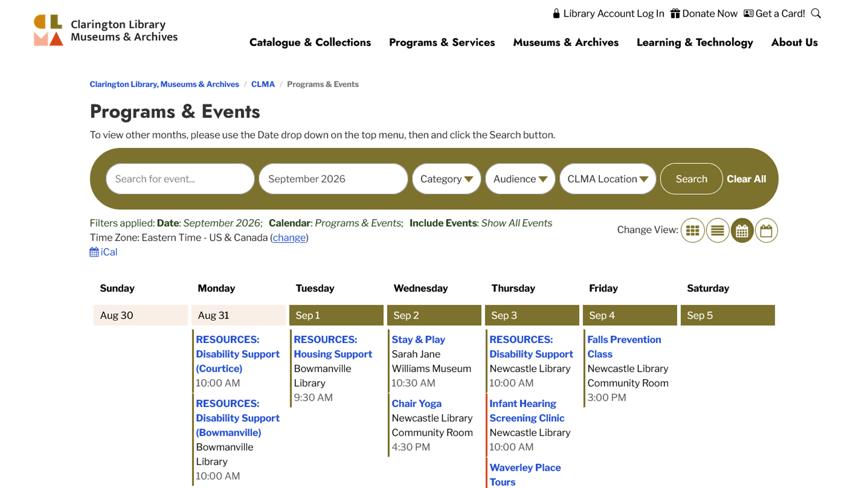Click the Sep 3 date header
The width and height of the screenshot is (868, 488).
point(532,315)
